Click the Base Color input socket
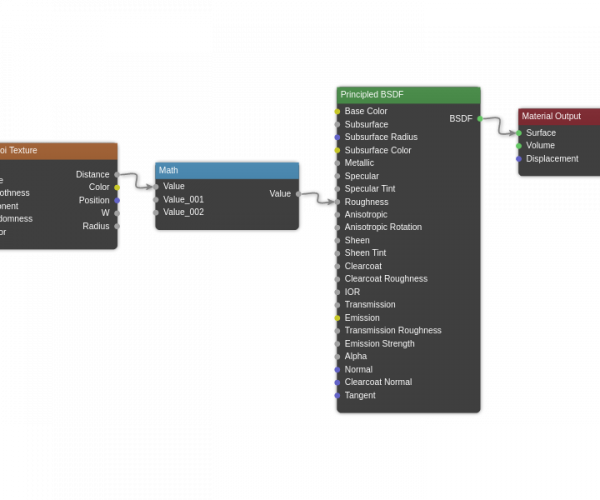Image resolution: width=600 pixels, height=500 pixels. click(x=337, y=111)
